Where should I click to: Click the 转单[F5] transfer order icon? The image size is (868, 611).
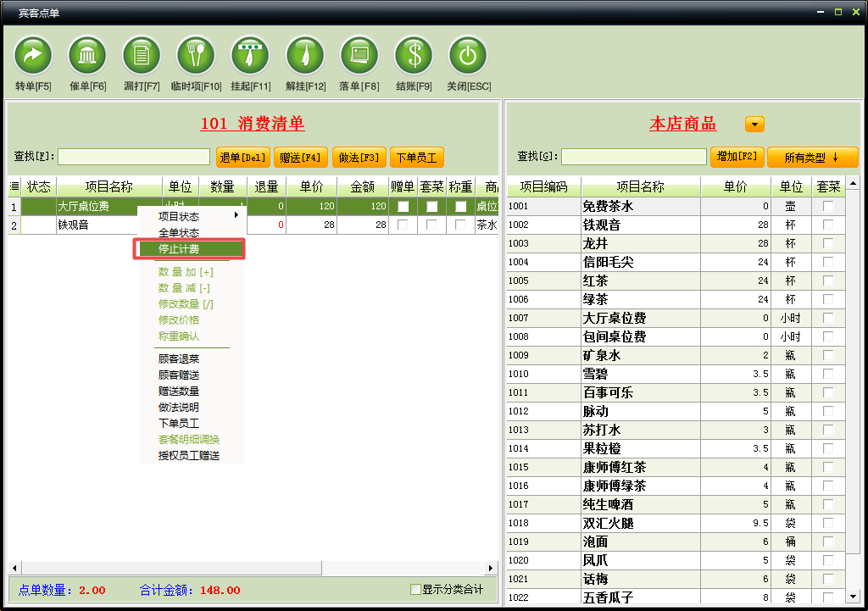tap(33, 56)
